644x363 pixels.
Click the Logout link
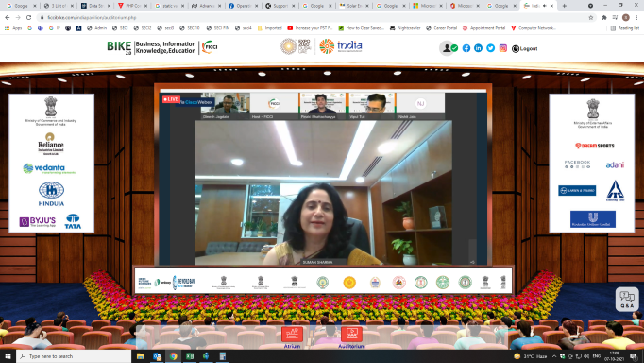click(525, 48)
